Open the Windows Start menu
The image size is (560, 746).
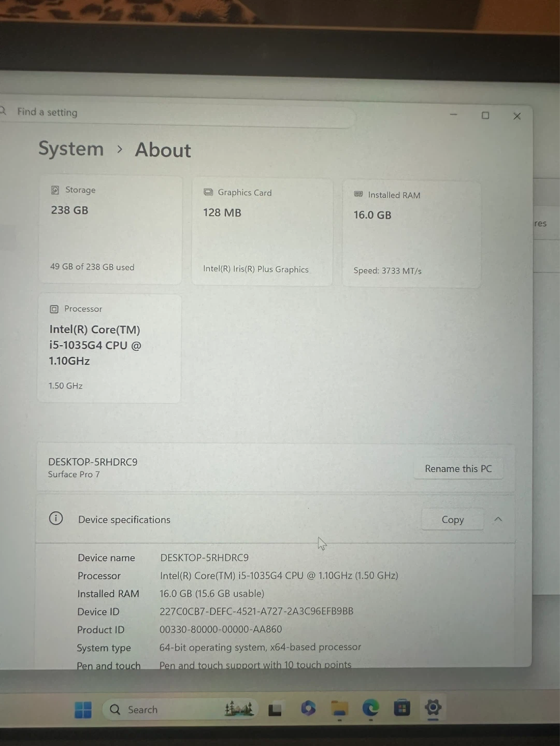click(83, 709)
